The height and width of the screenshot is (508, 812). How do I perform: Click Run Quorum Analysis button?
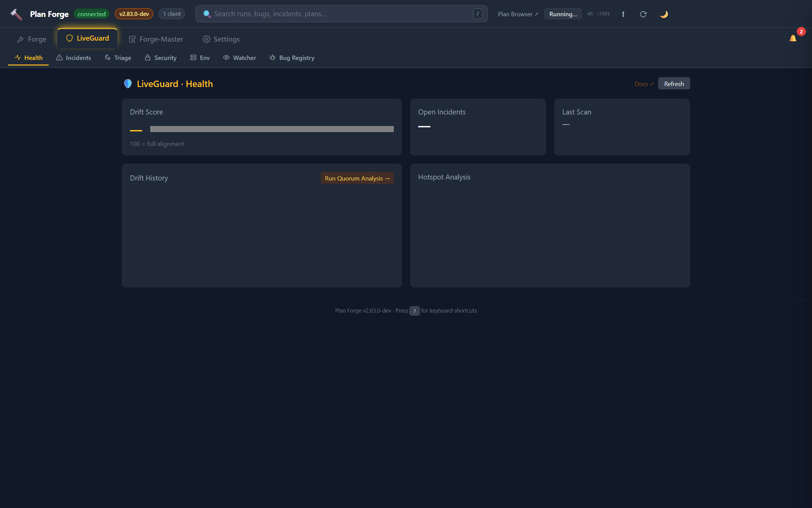(357, 178)
